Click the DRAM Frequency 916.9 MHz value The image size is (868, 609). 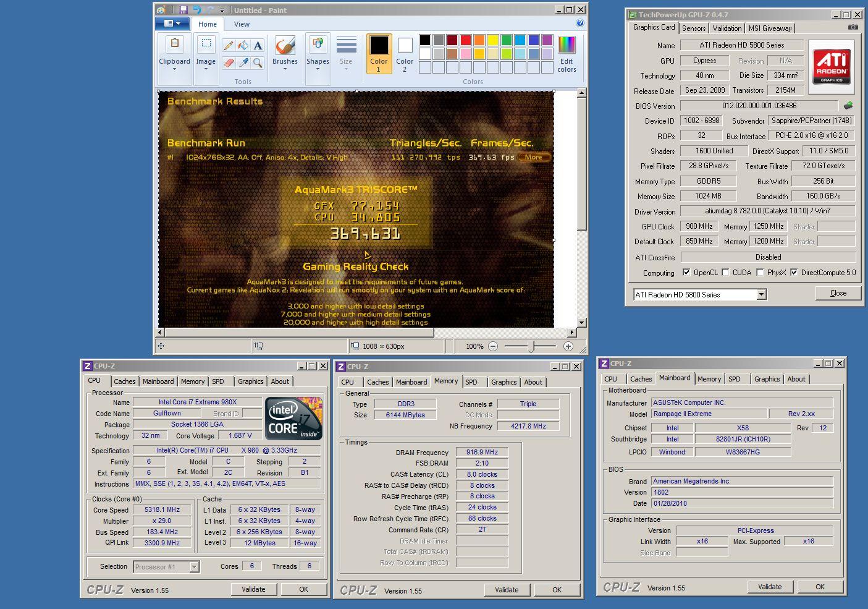tap(482, 453)
